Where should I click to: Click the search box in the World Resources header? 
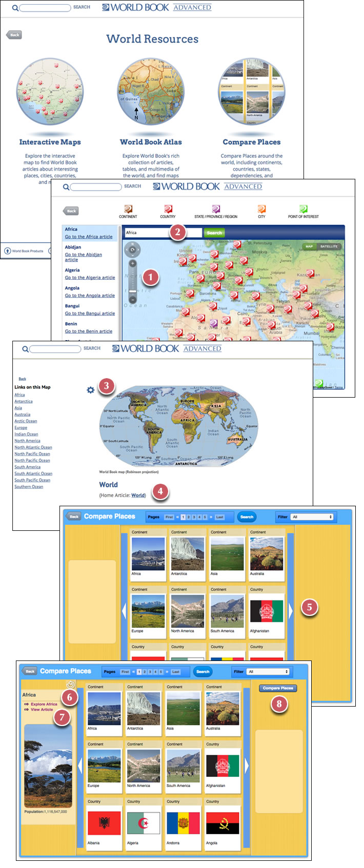[45, 8]
